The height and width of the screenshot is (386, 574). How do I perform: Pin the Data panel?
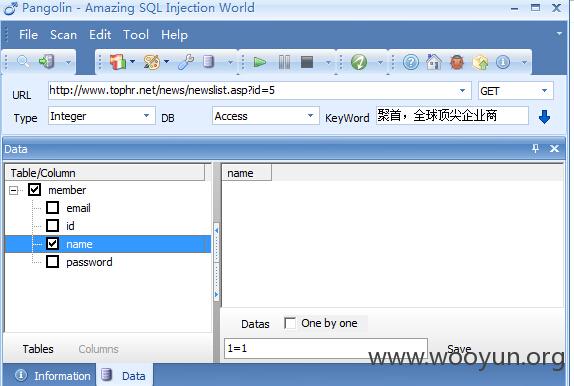pyautogui.click(x=535, y=148)
